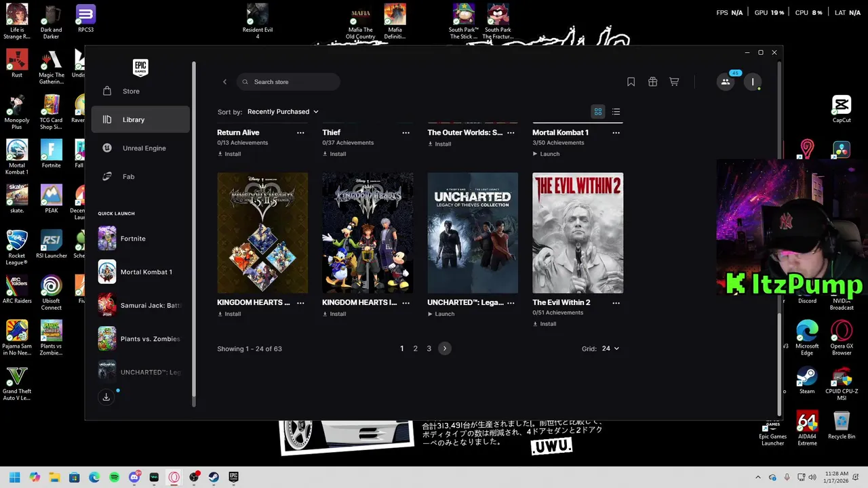The width and height of the screenshot is (868, 488).
Task: Select the Kingdom Hearts III cover art
Action: click(368, 232)
